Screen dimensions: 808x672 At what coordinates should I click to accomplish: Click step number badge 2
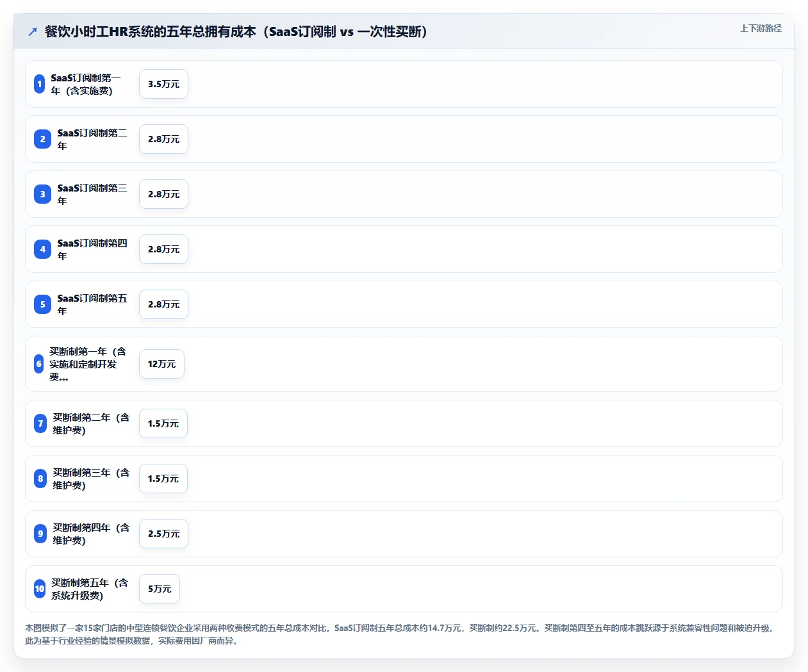(43, 139)
